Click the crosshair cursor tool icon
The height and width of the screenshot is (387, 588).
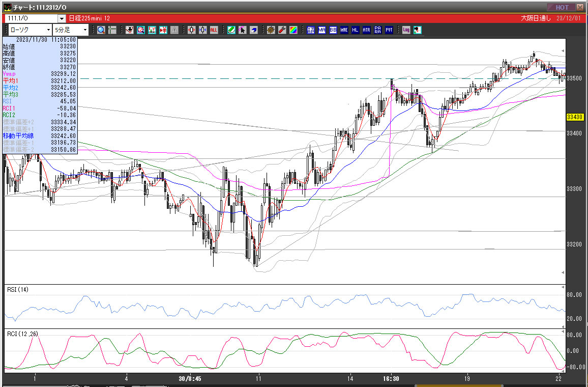pos(112,30)
